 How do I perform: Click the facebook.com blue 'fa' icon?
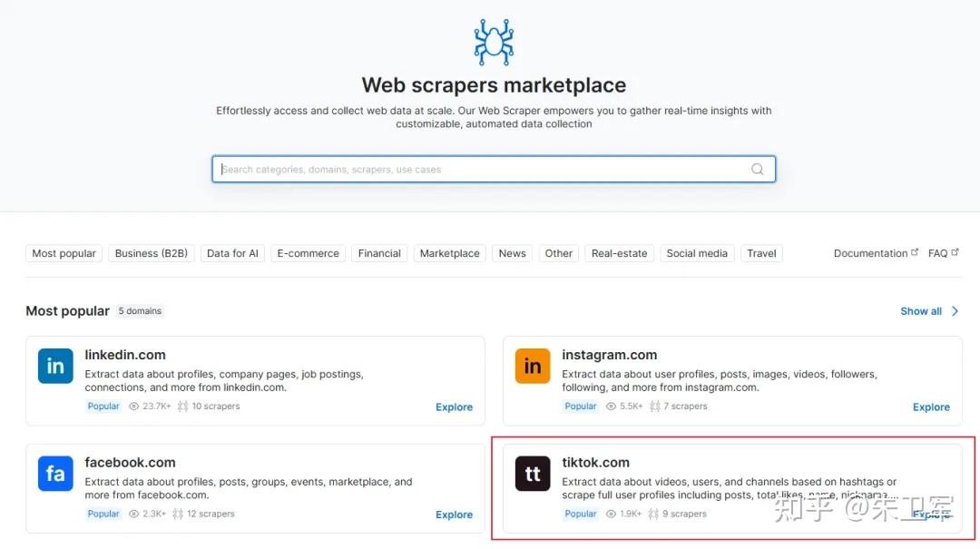(55, 474)
